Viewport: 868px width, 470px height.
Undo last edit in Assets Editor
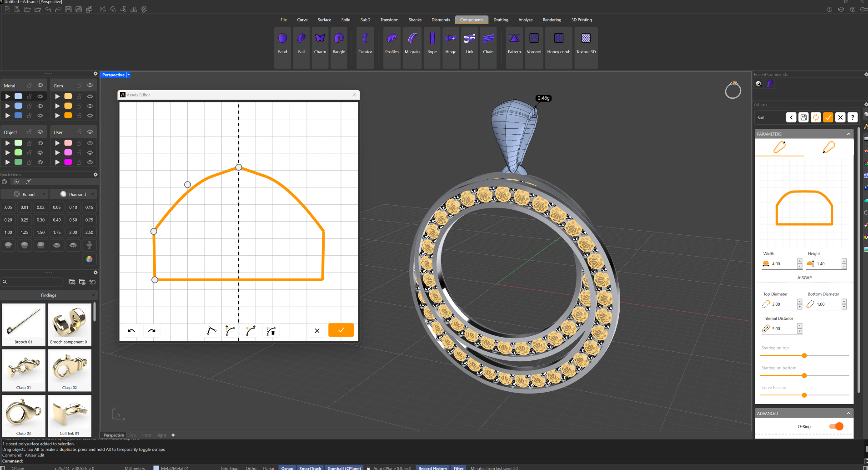(131, 331)
